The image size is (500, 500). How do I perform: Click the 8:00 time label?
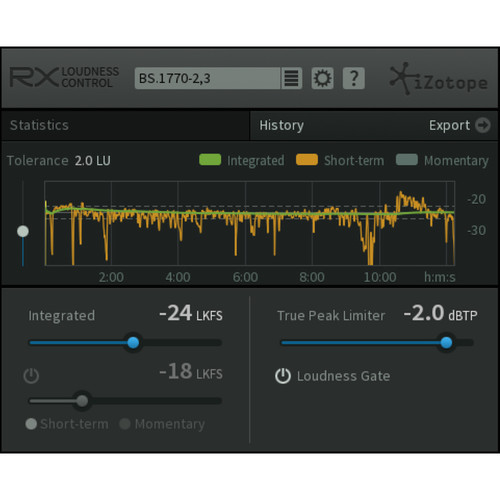312,277
